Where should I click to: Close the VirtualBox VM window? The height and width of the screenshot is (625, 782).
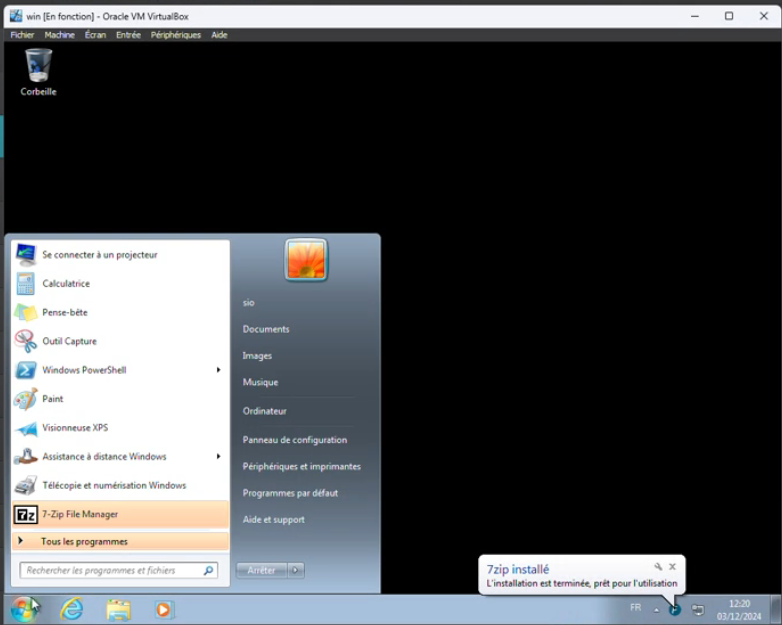click(x=764, y=16)
